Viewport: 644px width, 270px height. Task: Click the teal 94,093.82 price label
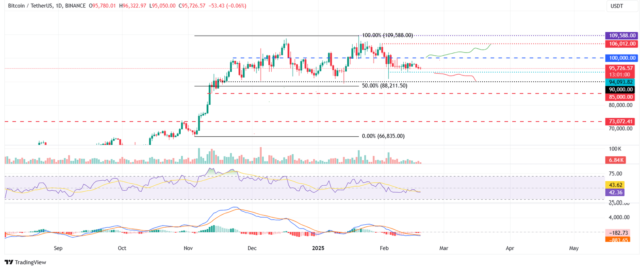621,82
